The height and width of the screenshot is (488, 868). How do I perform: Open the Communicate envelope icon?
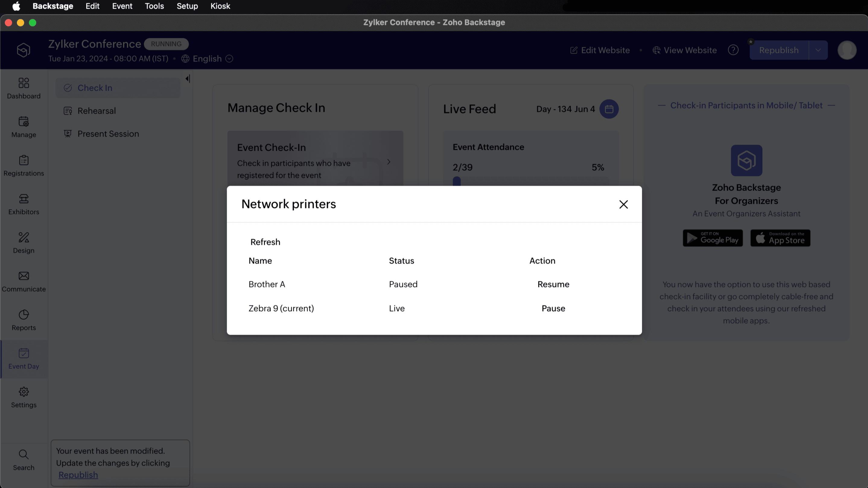point(24,276)
